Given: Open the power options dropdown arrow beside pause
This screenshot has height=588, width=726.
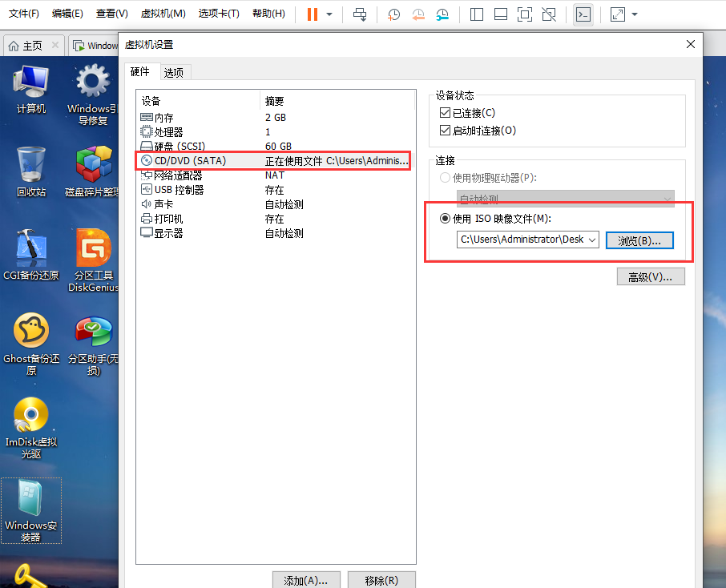Looking at the screenshot, I should pyautogui.click(x=329, y=14).
